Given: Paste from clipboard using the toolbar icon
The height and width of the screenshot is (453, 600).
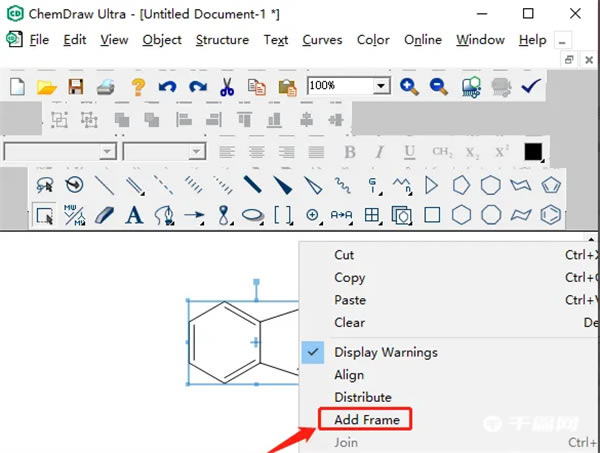Looking at the screenshot, I should tap(287, 87).
